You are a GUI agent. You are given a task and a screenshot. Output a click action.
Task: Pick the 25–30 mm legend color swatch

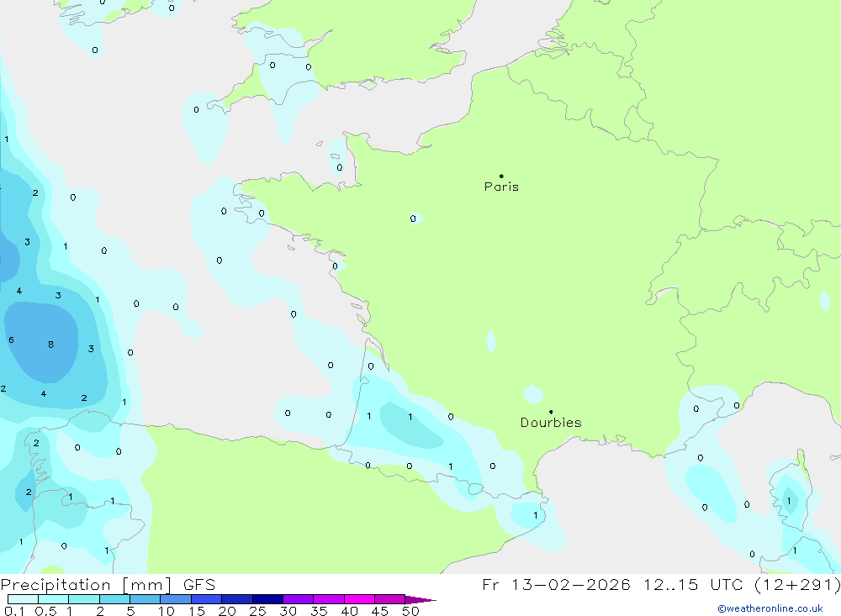tap(267, 599)
